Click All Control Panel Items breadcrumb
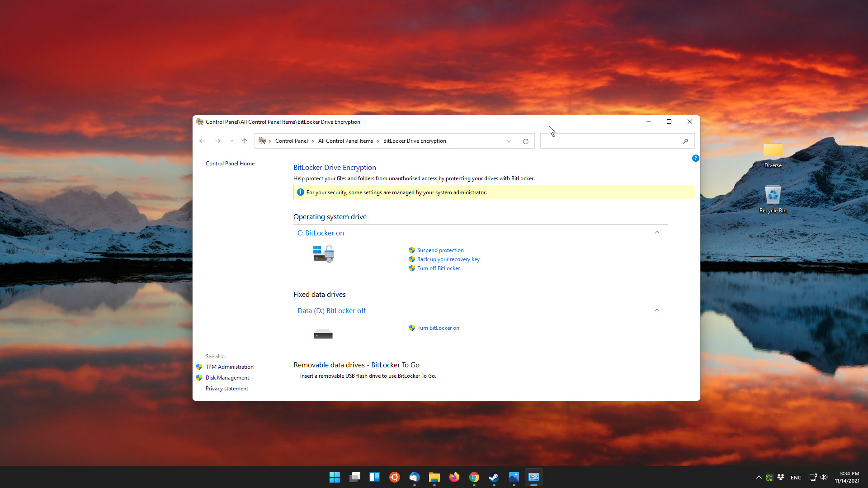The image size is (868, 488). [345, 141]
